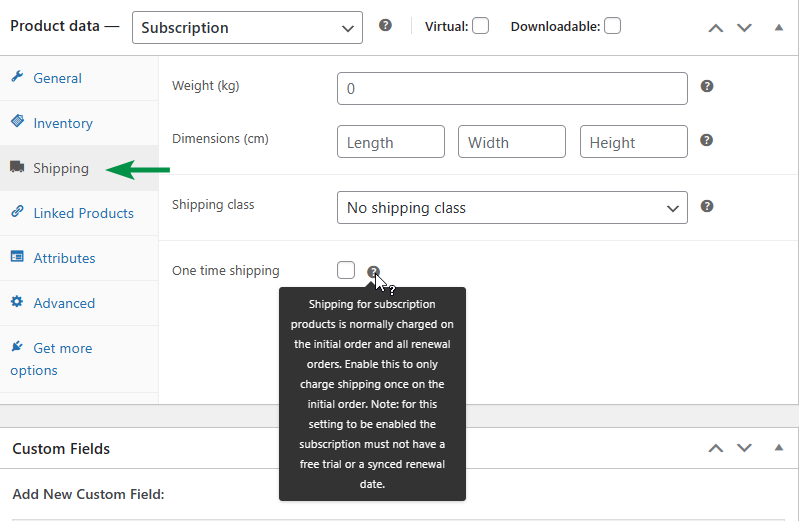Go to Linked Products tab
Viewport: 799px width, 521px height.
click(x=83, y=213)
